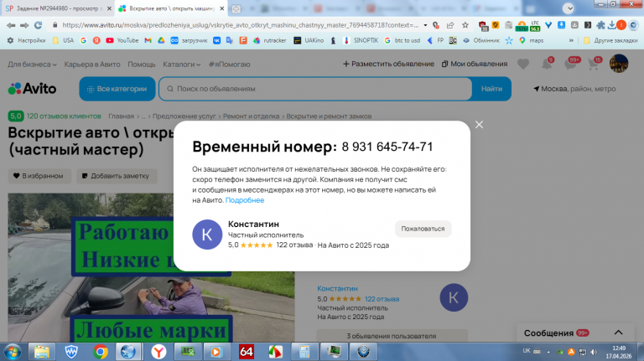
Task: Click the Подробнее link in popup
Action: click(x=245, y=200)
